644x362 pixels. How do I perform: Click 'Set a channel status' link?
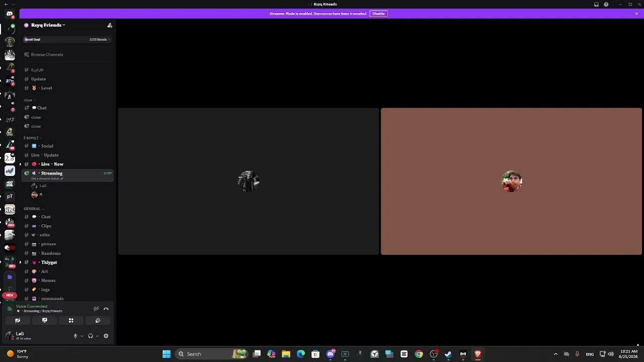click(47, 178)
